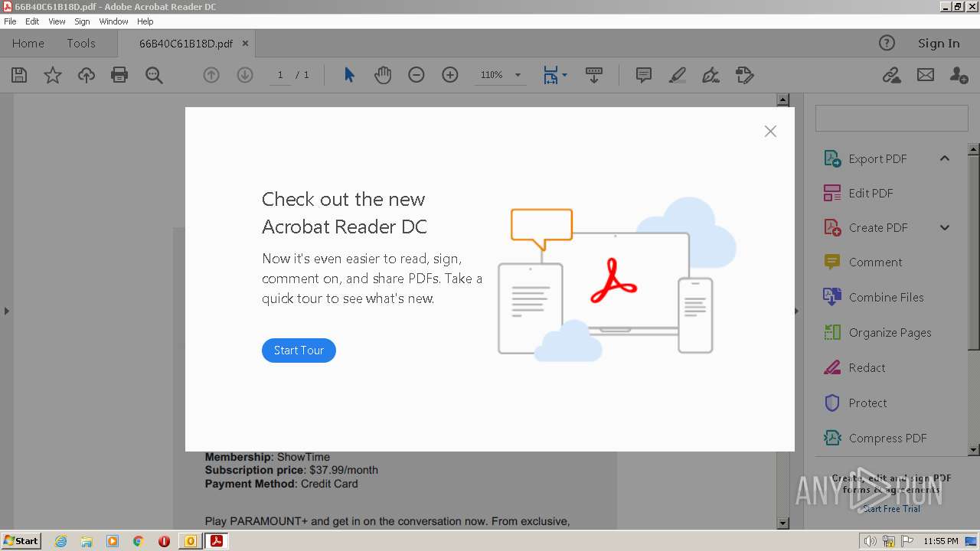Collapse the right tools pane arrow

click(x=796, y=311)
